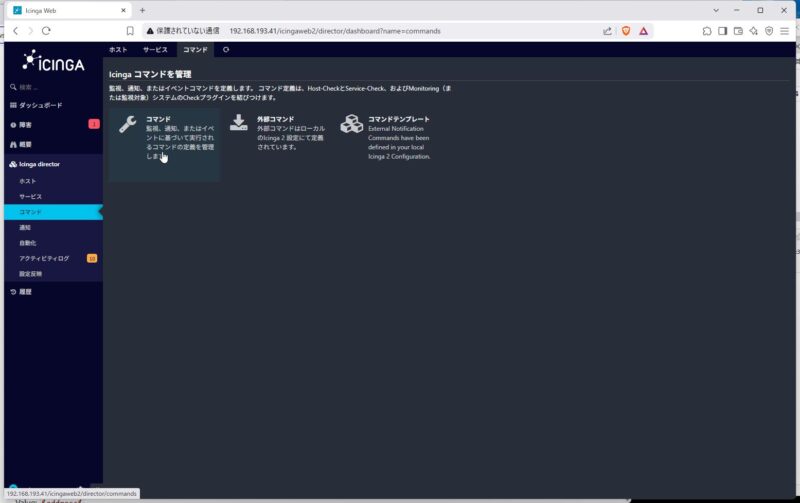Reload the page with the browser reload icon

coord(46,31)
